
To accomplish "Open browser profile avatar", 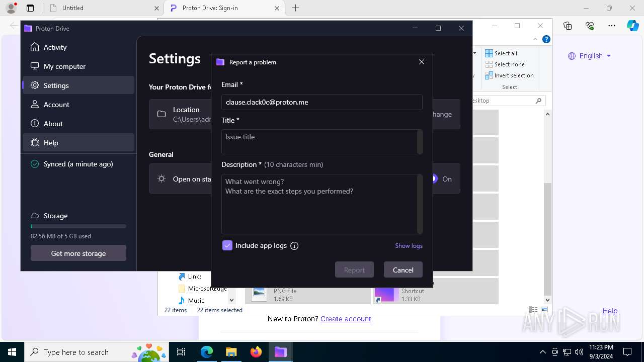I will (11, 8).
